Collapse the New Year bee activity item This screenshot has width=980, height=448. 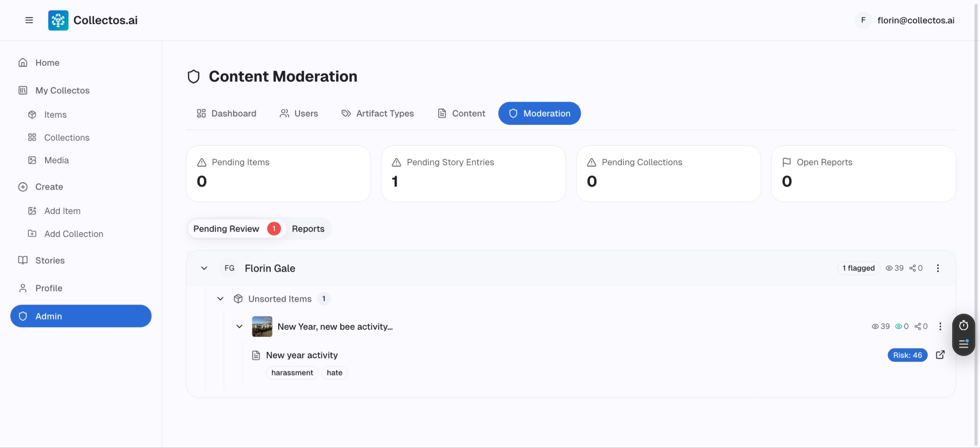[x=239, y=326]
